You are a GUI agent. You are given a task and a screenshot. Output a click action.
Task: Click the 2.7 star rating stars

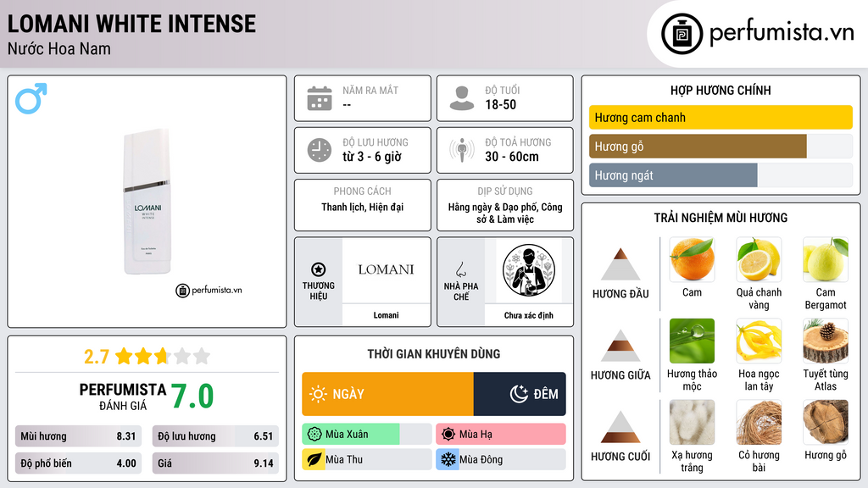163,356
